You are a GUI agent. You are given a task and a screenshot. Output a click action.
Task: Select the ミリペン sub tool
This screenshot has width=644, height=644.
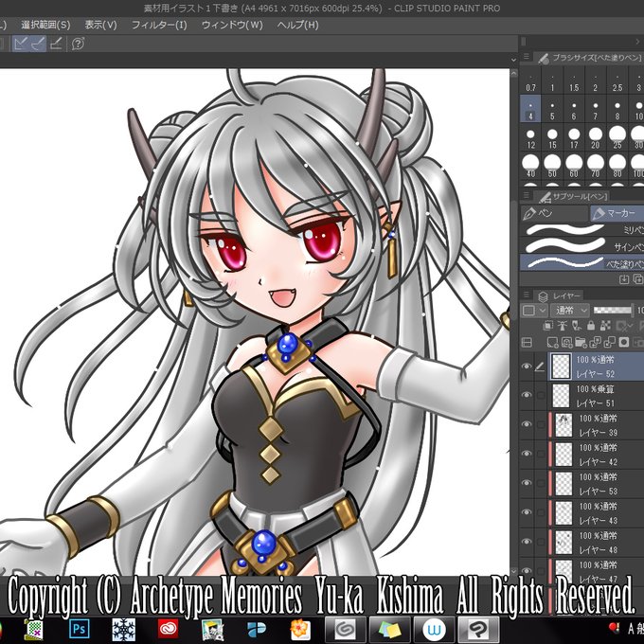(x=582, y=230)
